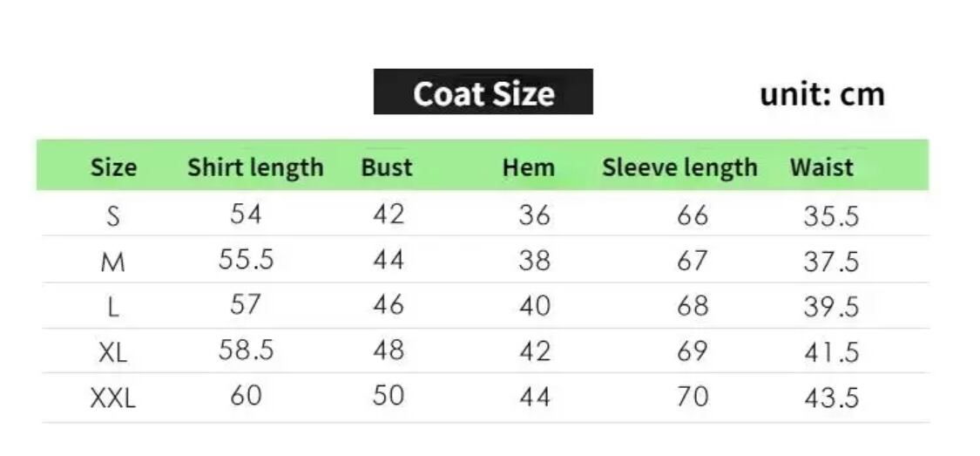980x456 pixels.
Task: Select the S size row label
Action: click(113, 216)
